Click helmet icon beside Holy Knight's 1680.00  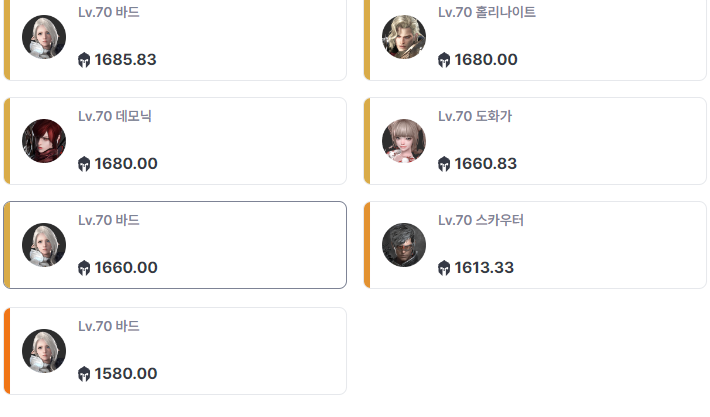(x=444, y=60)
